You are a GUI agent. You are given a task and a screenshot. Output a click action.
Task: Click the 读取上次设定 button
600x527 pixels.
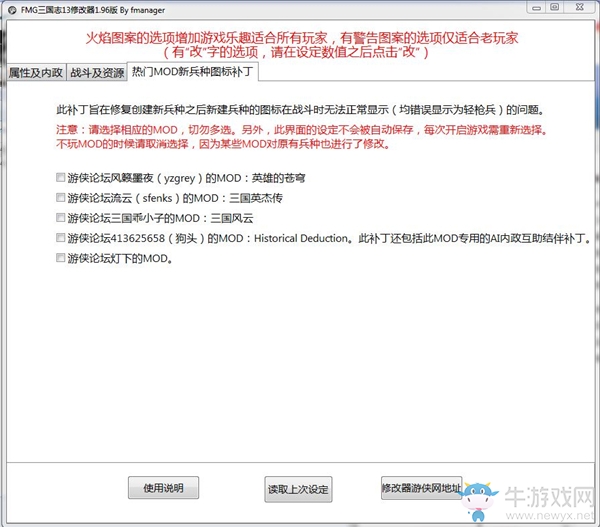(298, 489)
